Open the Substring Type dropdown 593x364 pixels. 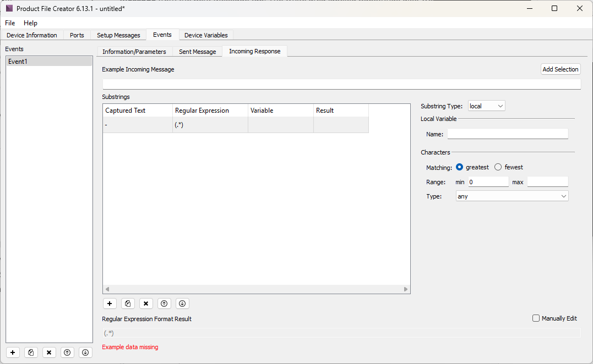(486, 106)
